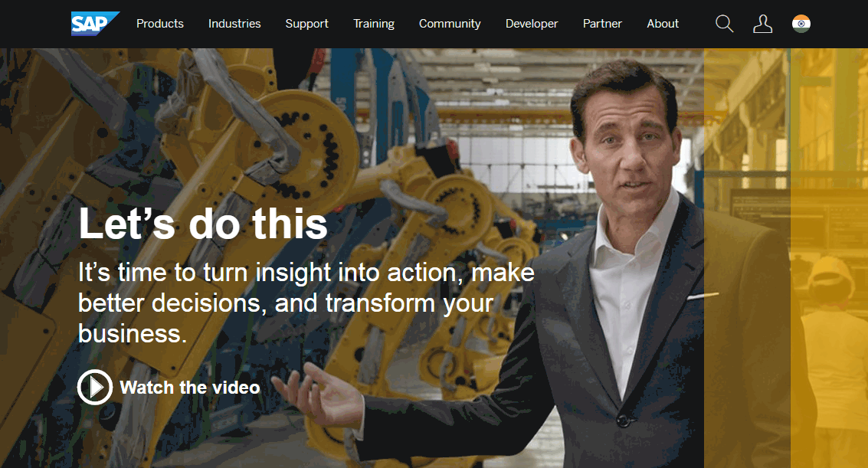Go to the Community section
The width and height of the screenshot is (868, 468).
coord(450,24)
